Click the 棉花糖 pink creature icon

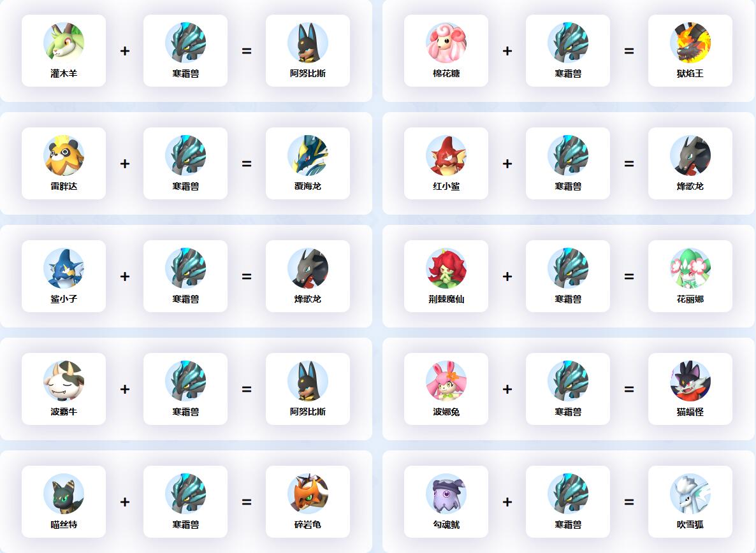coord(446,43)
